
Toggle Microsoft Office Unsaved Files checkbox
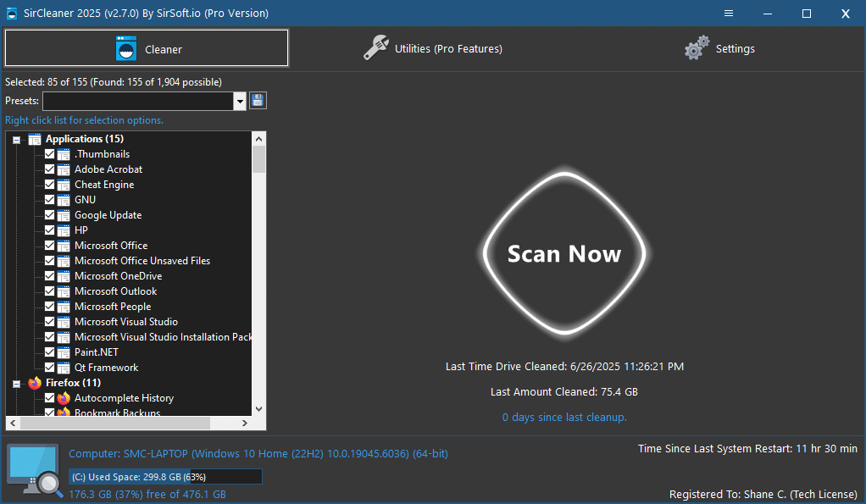50,261
